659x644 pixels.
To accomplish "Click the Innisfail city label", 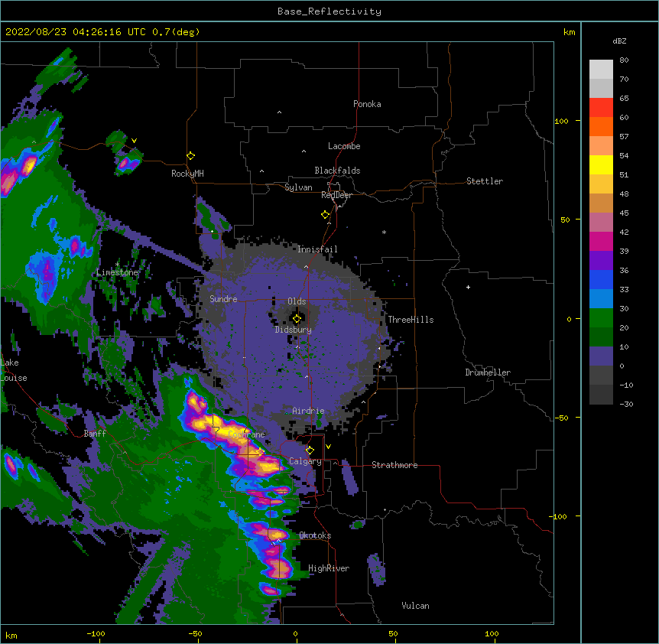I will 317,249.
